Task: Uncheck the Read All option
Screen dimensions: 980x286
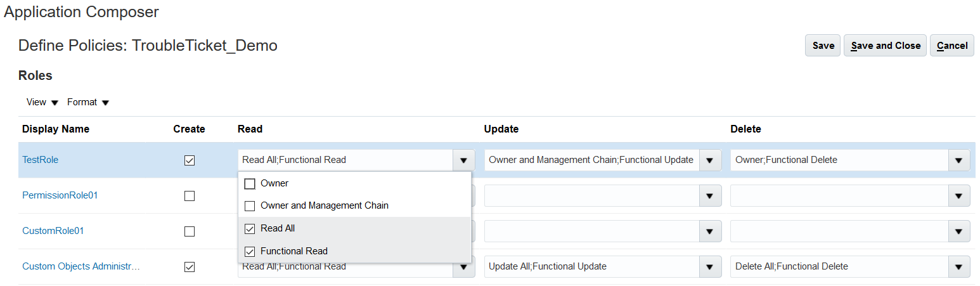Action: click(x=250, y=229)
